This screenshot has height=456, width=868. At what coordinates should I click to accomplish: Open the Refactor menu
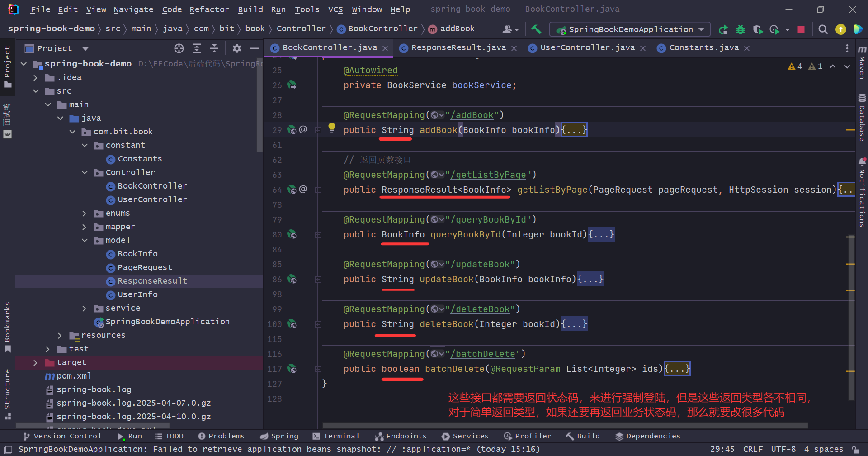209,9
